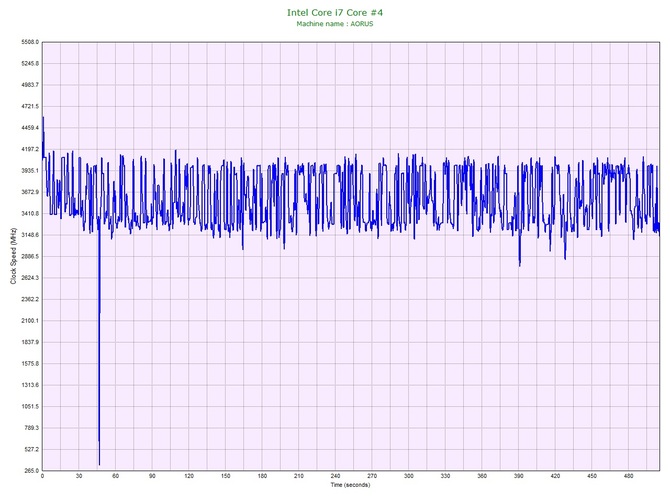Click the 60 tick on the time axis

[115, 476]
